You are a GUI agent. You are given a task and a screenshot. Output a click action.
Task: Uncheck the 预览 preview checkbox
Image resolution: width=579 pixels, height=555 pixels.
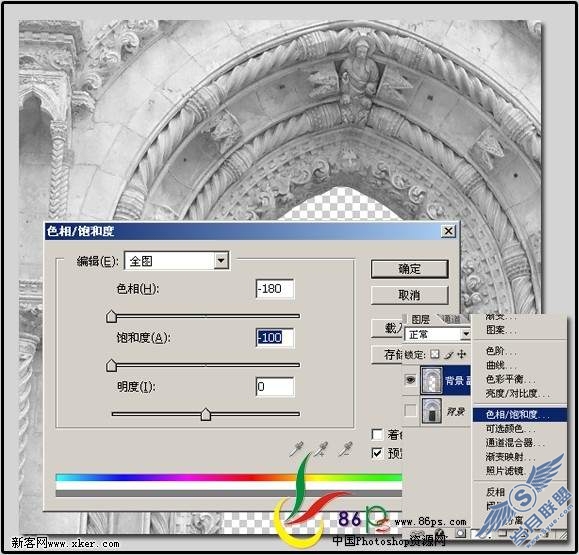(377, 453)
